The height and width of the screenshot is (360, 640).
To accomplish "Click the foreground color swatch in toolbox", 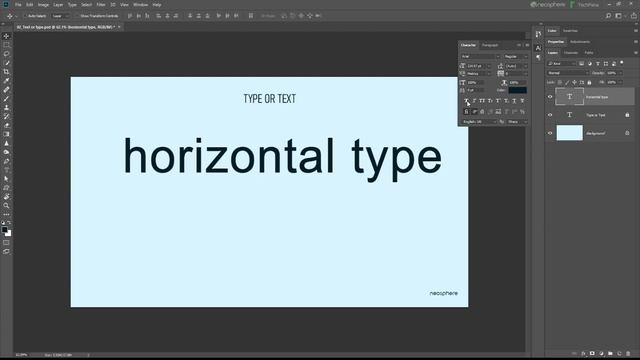I will 4,230.
